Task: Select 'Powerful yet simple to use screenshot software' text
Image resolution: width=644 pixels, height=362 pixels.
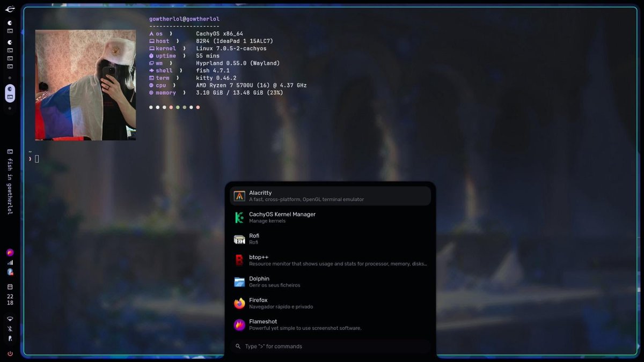Action: click(305, 328)
